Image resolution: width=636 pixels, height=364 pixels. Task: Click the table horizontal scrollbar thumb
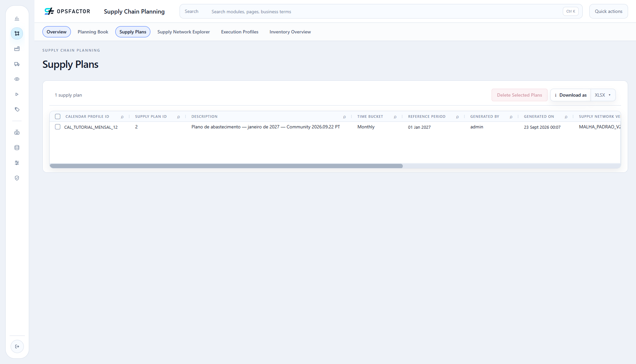pyautogui.click(x=226, y=166)
